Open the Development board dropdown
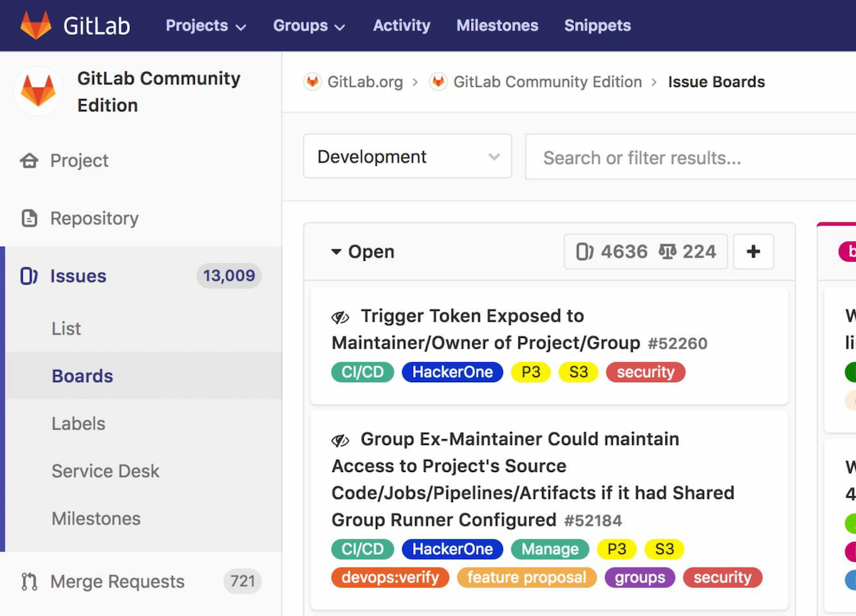The image size is (856, 616). coord(407,156)
